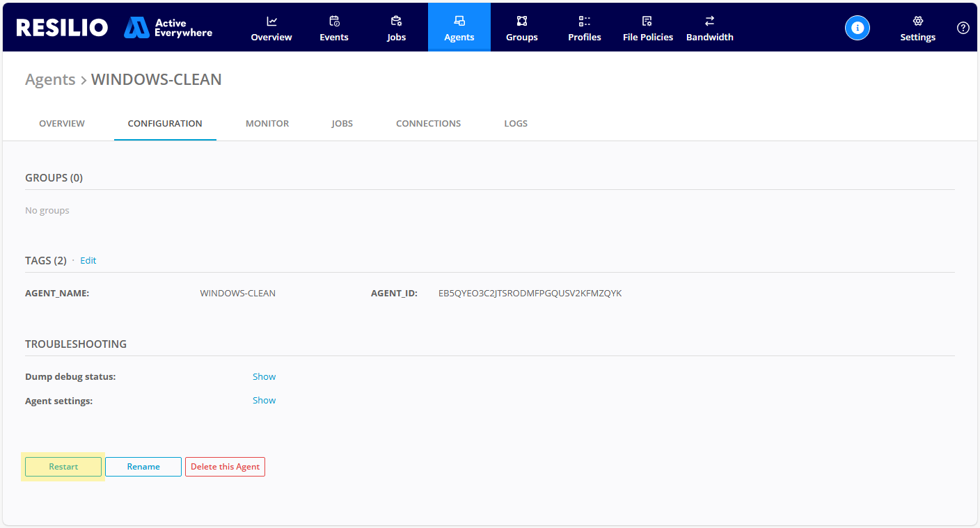
Task: Switch to the CONNECTIONS tab
Action: (x=429, y=124)
